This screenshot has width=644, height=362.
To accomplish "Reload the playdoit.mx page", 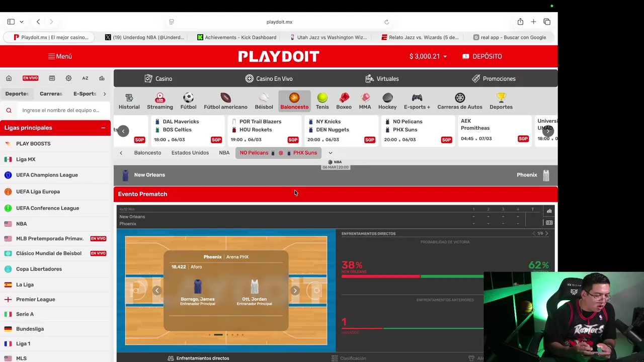I will (386, 22).
